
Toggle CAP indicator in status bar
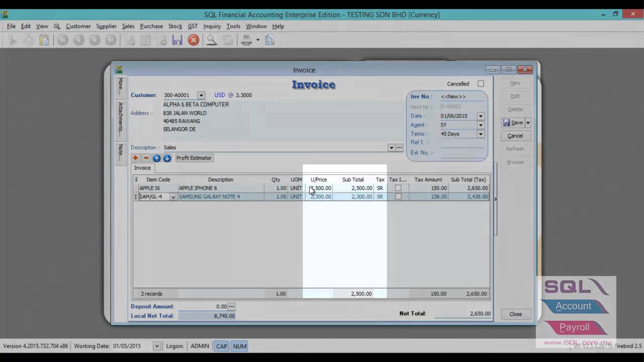[221, 346]
